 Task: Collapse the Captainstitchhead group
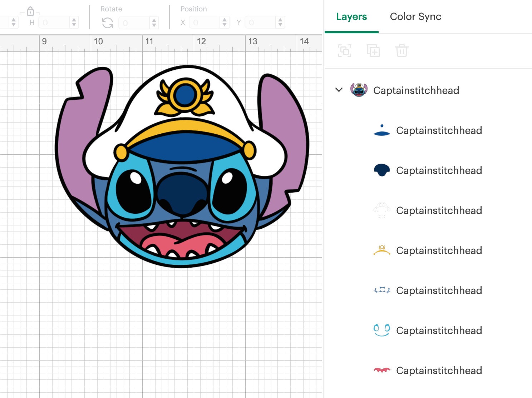pyautogui.click(x=339, y=90)
